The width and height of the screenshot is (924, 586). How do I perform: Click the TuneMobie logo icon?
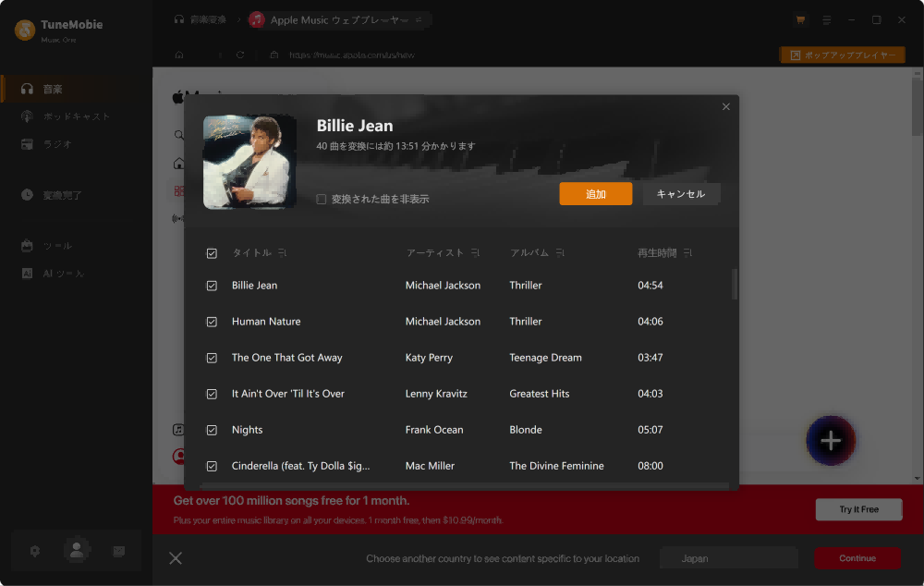pos(25,31)
